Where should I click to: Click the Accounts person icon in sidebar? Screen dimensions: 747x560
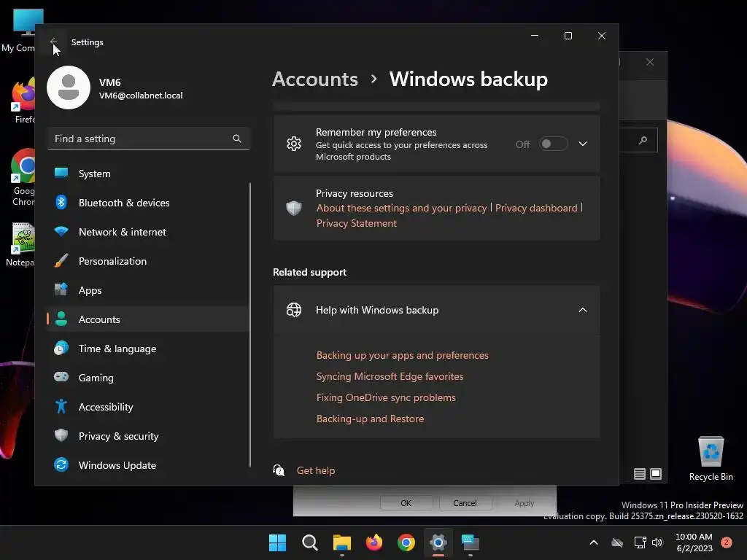click(x=61, y=319)
